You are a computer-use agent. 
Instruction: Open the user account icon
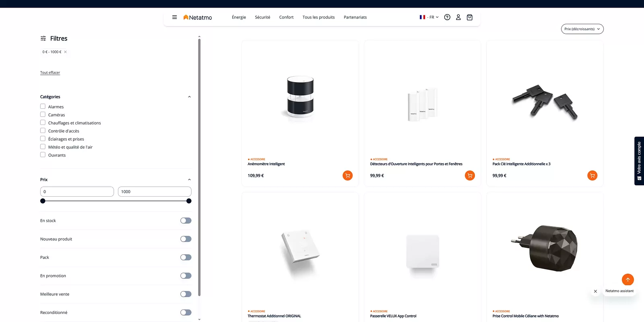(x=458, y=17)
